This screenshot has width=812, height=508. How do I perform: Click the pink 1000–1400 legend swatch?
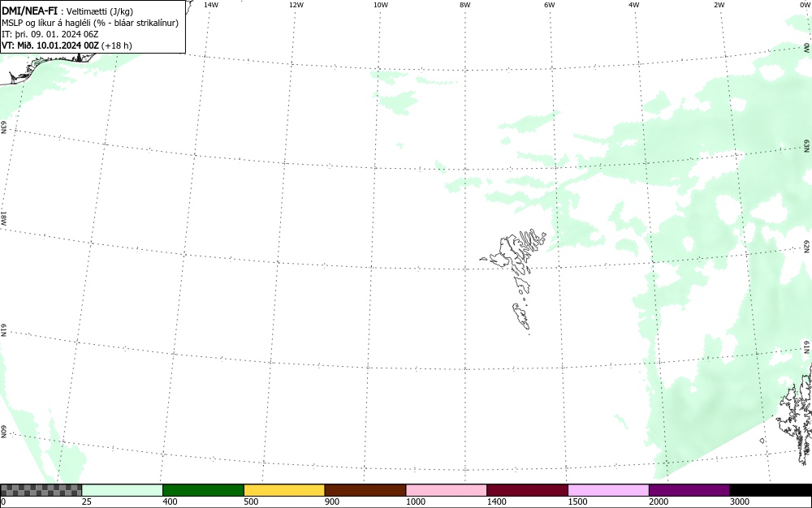tap(447, 490)
